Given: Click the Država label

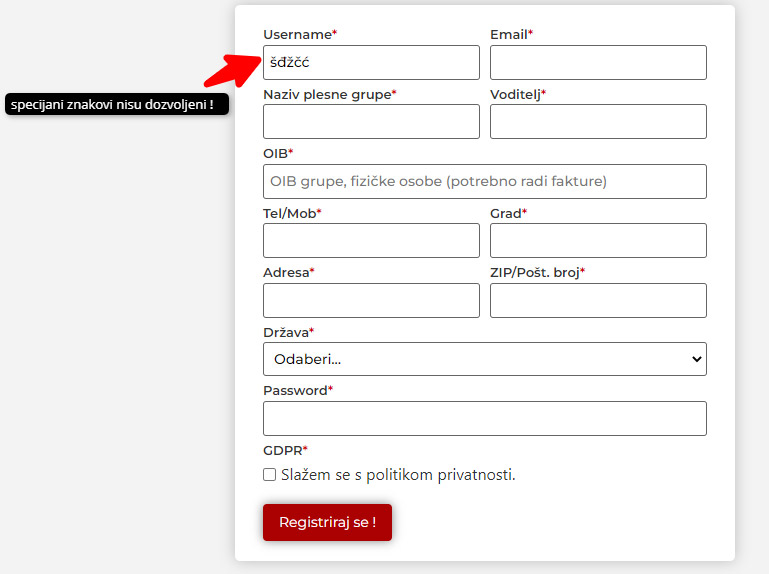Looking at the screenshot, I should pos(286,332).
